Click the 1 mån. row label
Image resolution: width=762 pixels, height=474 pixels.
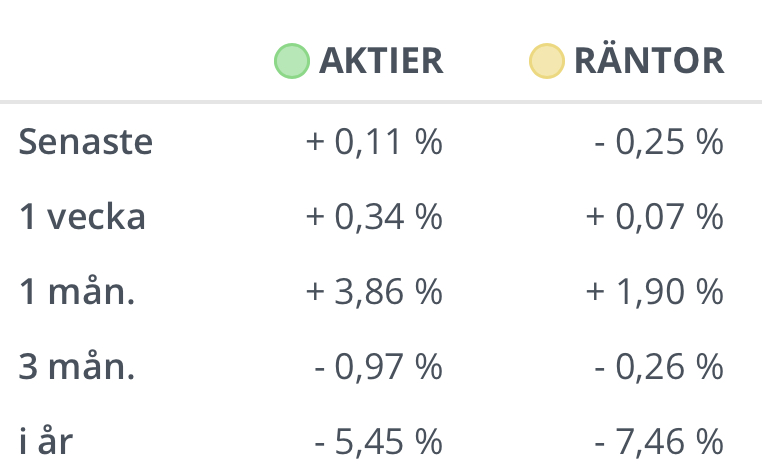77,292
